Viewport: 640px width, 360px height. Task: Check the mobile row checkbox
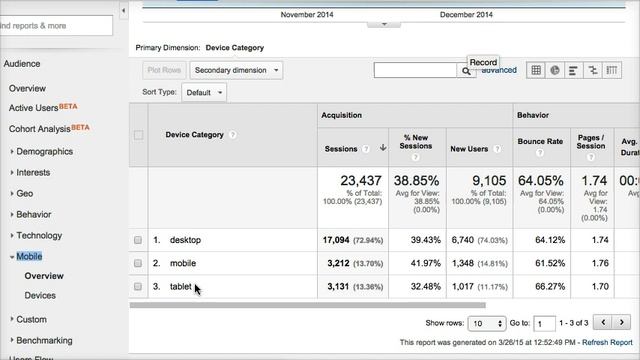(138, 263)
